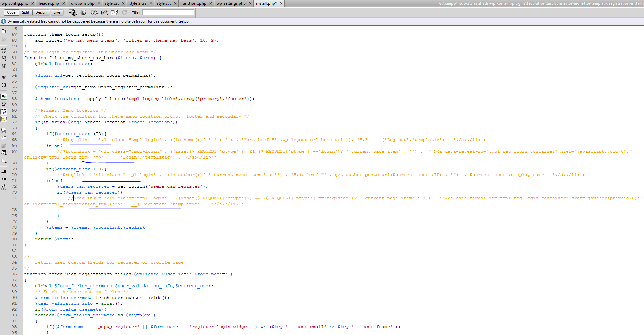The height and width of the screenshot is (335, 644).
Task: Switch to Code view
Action: click(11, 12)
